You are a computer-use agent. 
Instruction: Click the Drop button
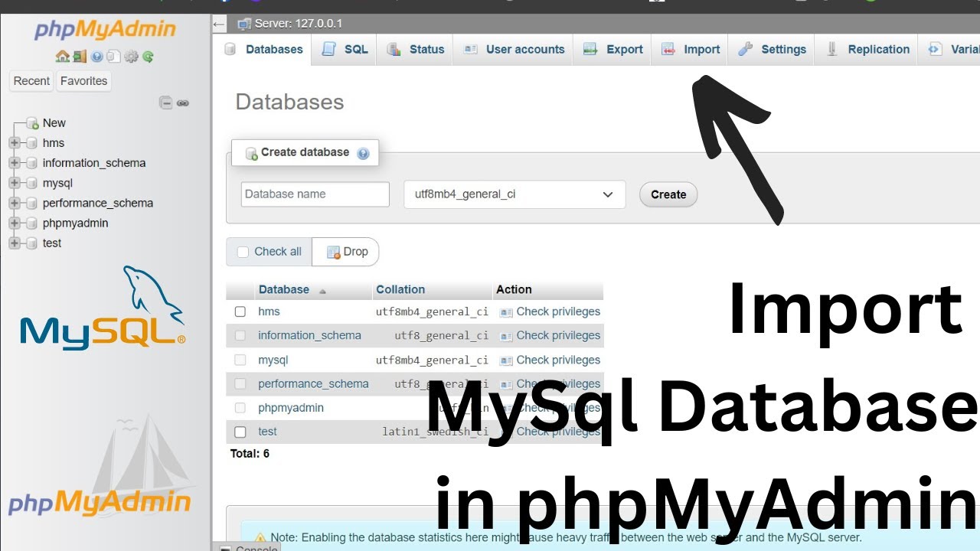346,252
